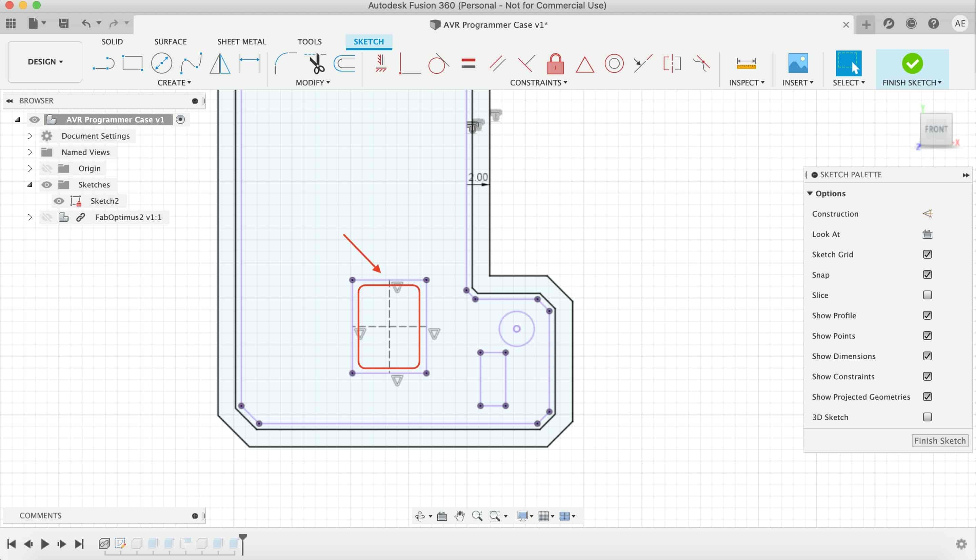The width and height of the screenshot is (976, 560).
Task: Collapse the Options section in palette
Action: point(810,194)
